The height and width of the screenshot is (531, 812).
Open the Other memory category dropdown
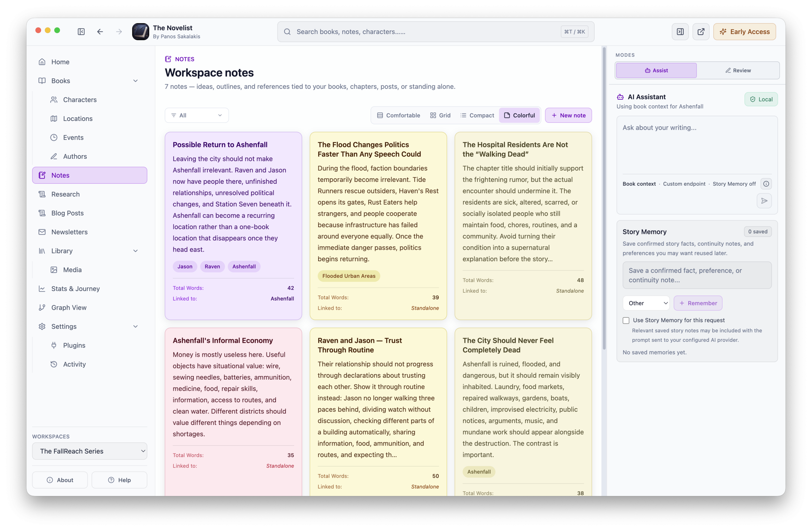(646, 303)
